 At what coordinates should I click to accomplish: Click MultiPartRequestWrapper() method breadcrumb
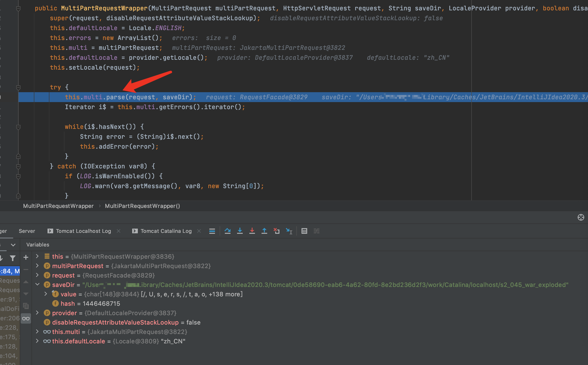tap(143, 206)
